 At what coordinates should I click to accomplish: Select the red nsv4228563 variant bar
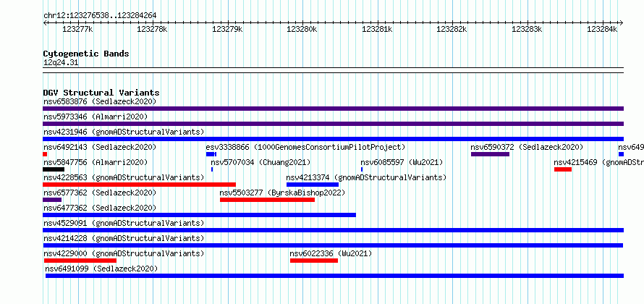139,185
